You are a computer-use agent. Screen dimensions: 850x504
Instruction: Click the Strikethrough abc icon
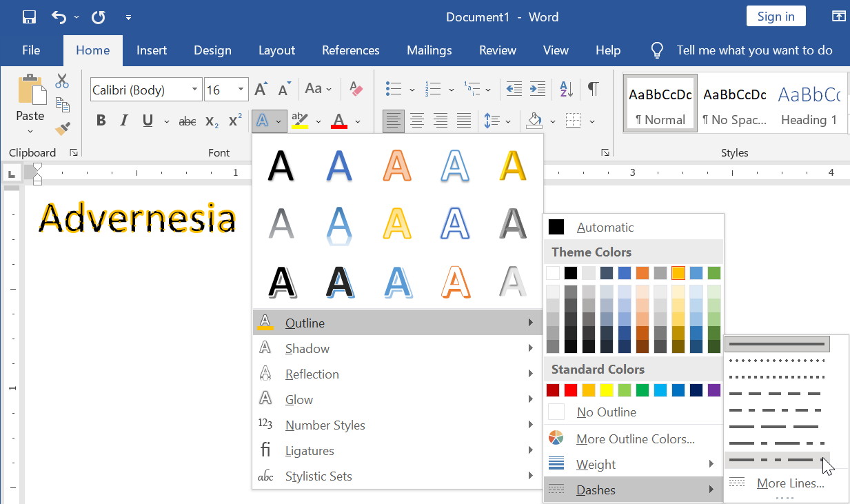tap(188, 121)
